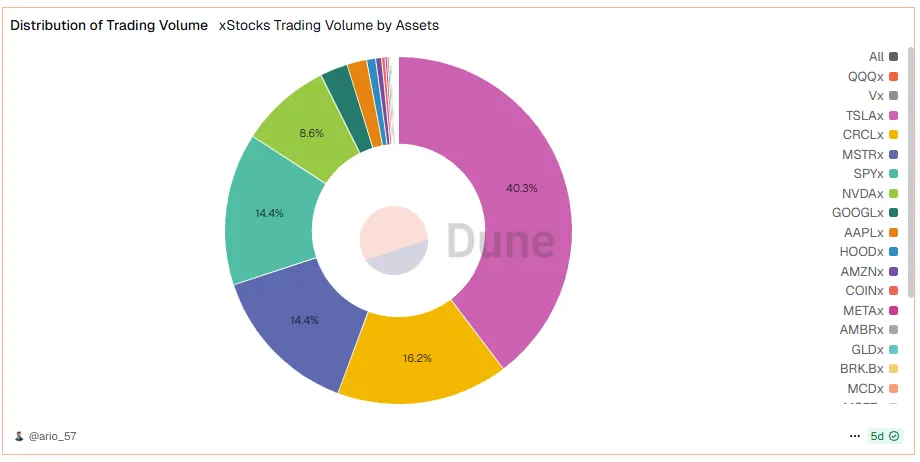Image resolution: width=920 pixels, height=462 pixels.
Task: Toggle CRCLx legend item
Action: point(865,134)
